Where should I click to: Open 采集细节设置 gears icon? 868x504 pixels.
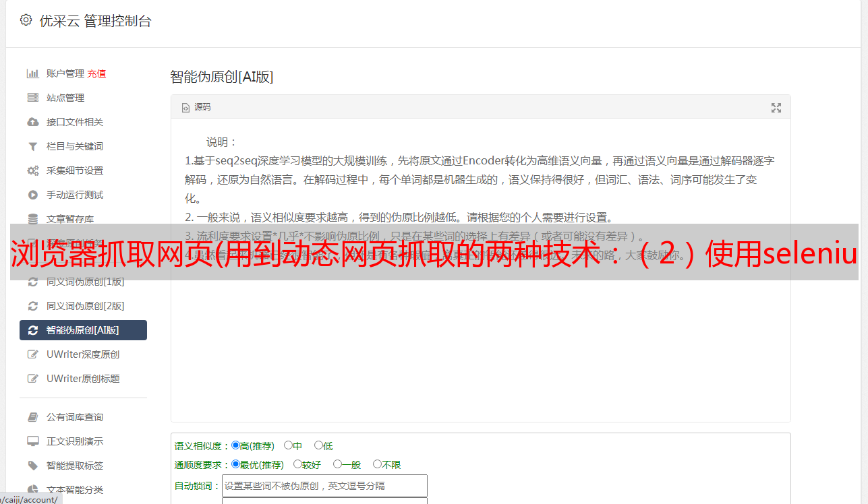click(x=32, y=170)
